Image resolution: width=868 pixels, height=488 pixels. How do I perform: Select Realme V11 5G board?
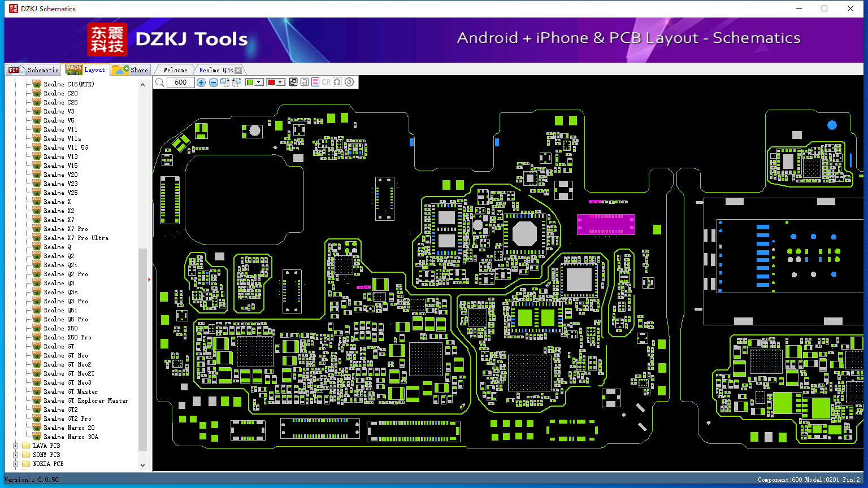[66, 147]
